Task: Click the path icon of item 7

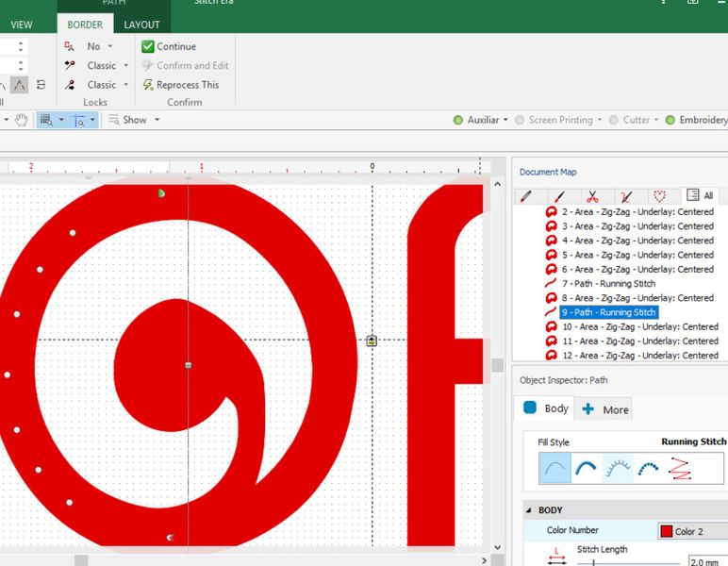Action: [x=551, y=283]
